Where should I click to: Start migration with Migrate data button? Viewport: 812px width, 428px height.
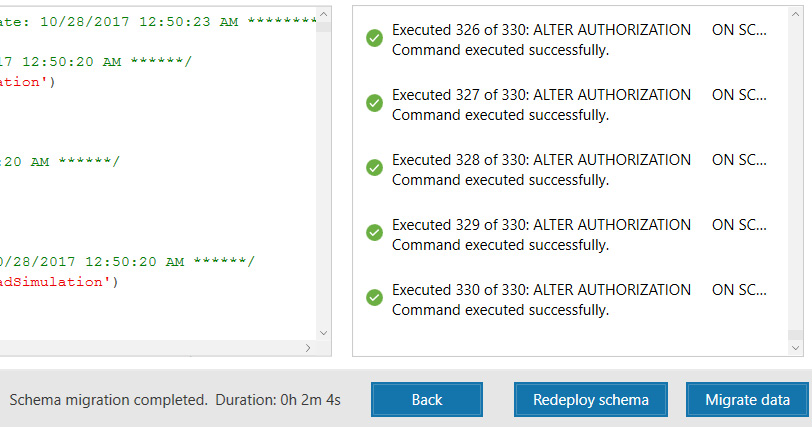pos(747,400)
